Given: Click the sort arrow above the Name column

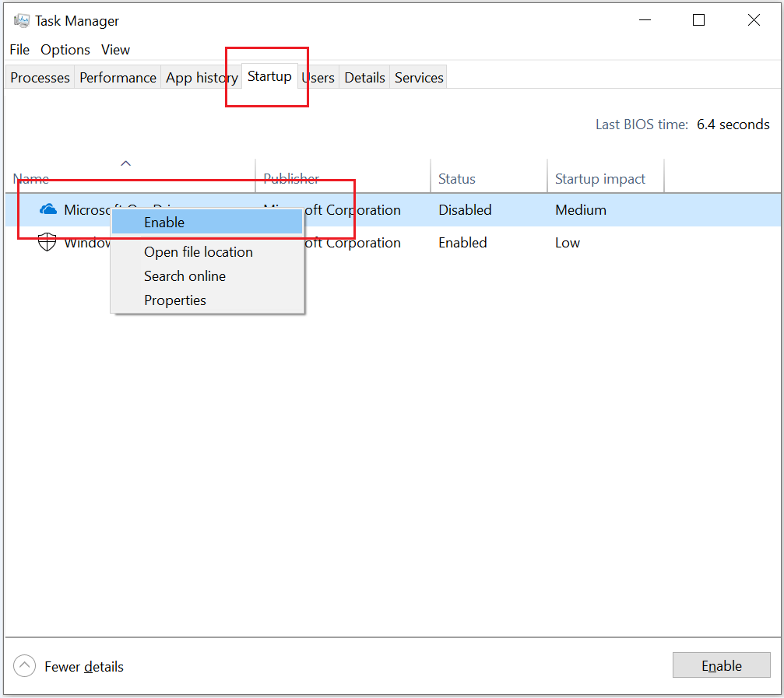Looking at the screenshot, I should [x=126, y=163].
